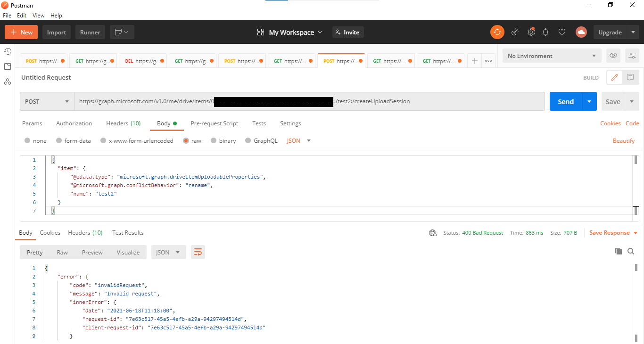
Task: Open the Pre-request Script tab
Action: [215, 123]
